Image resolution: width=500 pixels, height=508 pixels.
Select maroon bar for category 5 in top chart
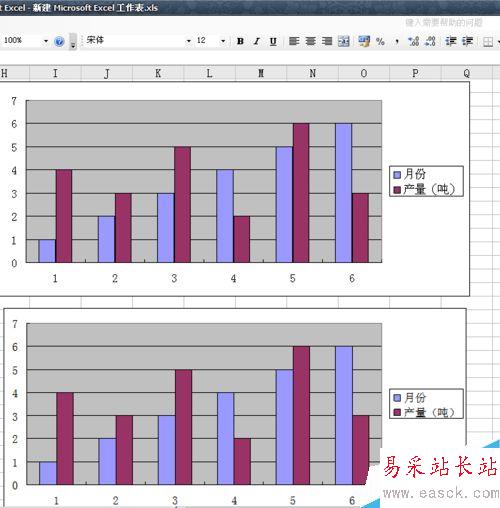click(x=301, y=193)
